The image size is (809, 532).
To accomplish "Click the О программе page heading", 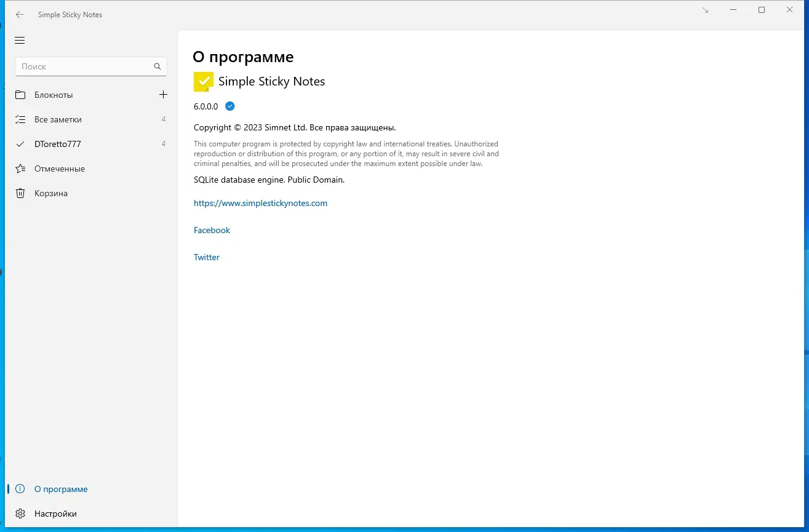I will (x=243, y=57).
